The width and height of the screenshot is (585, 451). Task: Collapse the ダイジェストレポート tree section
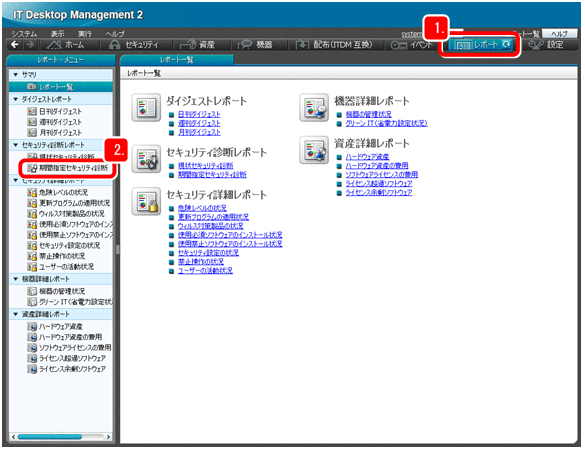pyautogui.click(x=15, y=99)
